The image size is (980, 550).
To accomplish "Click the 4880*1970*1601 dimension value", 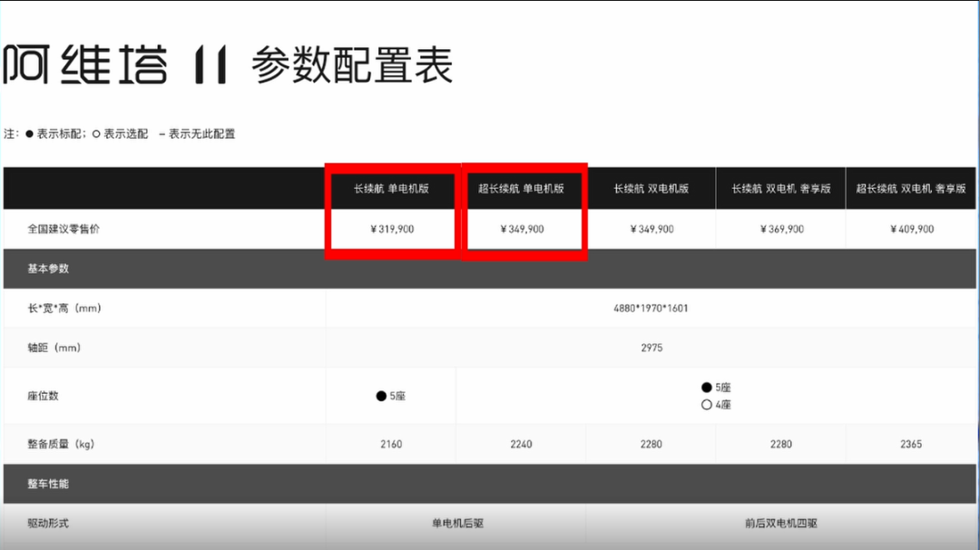I will [x=651, y=308].
